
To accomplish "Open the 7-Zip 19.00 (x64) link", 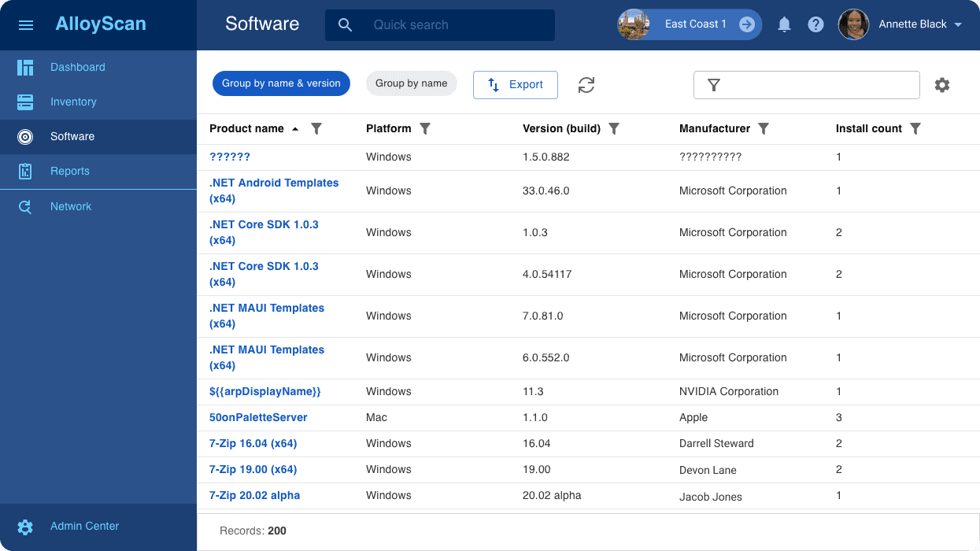I will [x=253, y=469].
